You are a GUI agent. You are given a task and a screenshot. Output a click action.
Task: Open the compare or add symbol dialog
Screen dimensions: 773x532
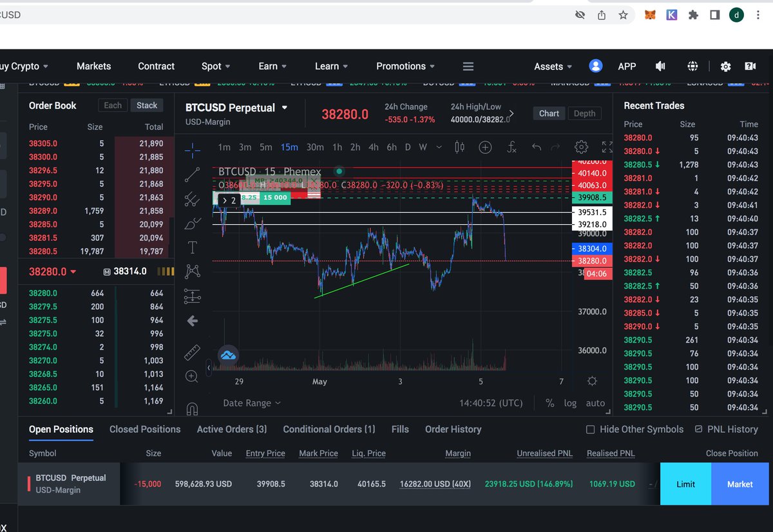(485, 147)
